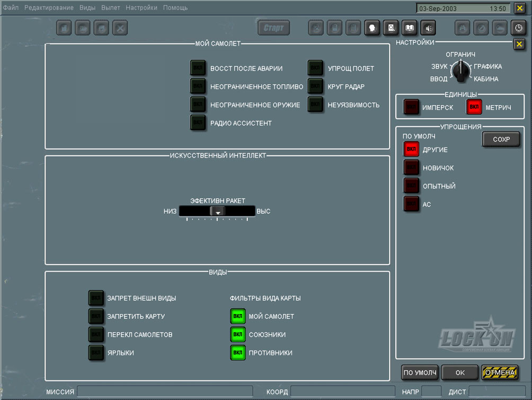The width and height of the screenshot is (532, 400).
Task: Open the open-book icon in the toolbar
Action: pyautogui.click(x=409, y=28)
